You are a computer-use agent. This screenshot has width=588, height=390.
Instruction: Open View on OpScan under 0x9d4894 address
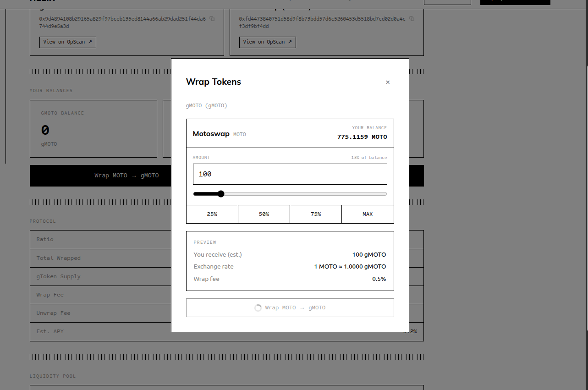(68, 42)
